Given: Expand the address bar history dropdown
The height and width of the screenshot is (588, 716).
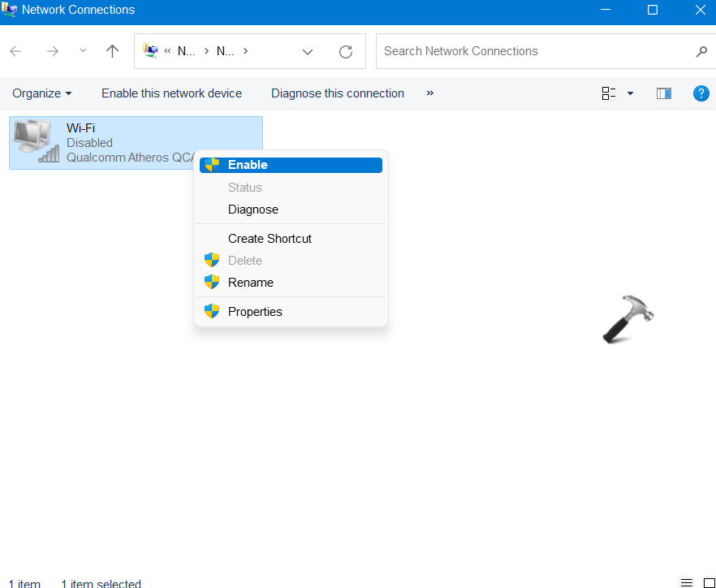Looking at the screenshot, I should [308, 51].
